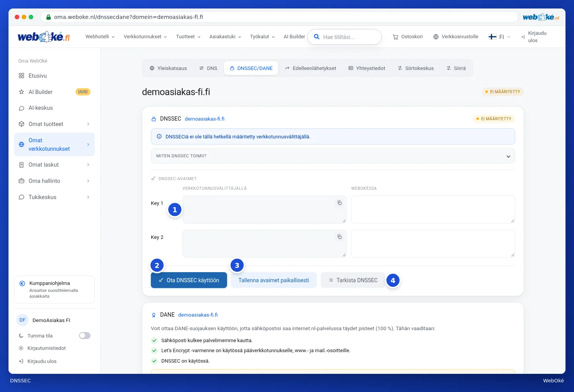
Task: Switch to the Siirtokeskus tab
Action: click(x=416, y=68)
